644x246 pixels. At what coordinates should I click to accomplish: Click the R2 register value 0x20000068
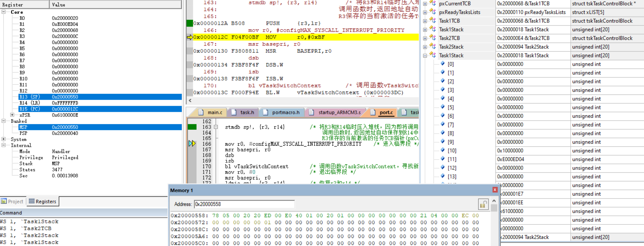tap(65, 30)
